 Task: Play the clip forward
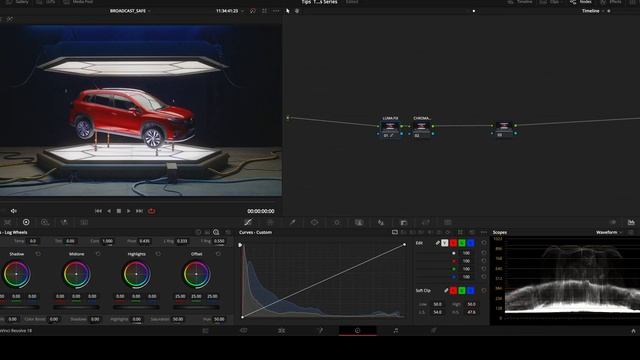pos(129,211)
